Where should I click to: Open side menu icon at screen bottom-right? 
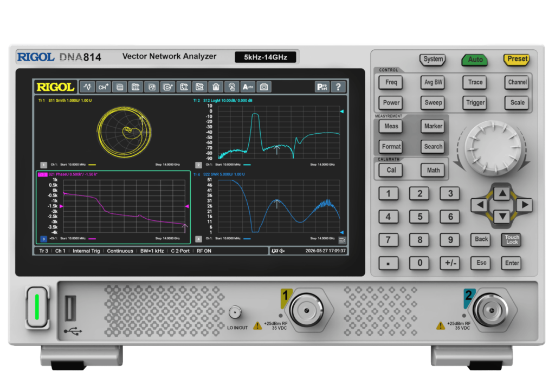(342, 240)
